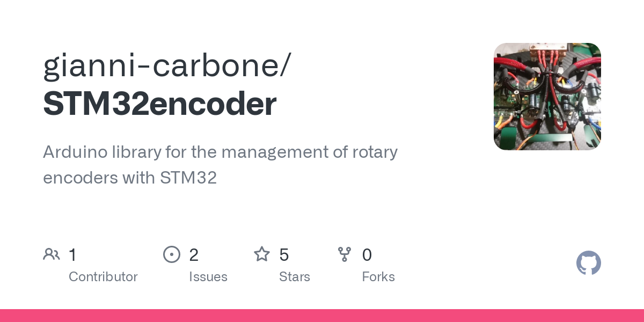Open the Stars label
Image resolution: width=644 pixels, height=322 pixels.
(x=295, y=277)
